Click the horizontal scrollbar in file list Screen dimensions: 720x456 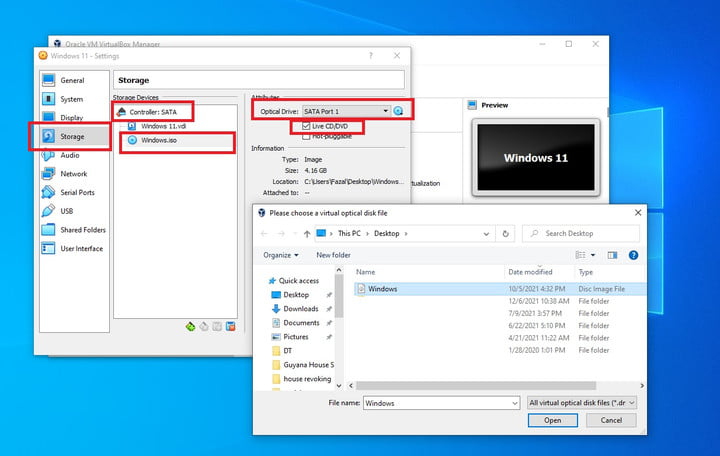(476, 386)
